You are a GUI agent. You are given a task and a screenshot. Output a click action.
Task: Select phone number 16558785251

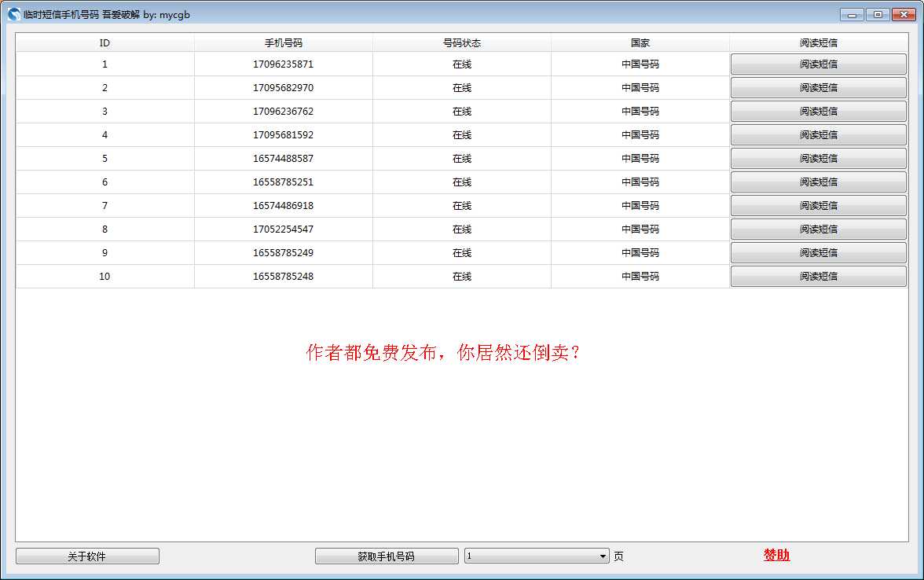284,182
